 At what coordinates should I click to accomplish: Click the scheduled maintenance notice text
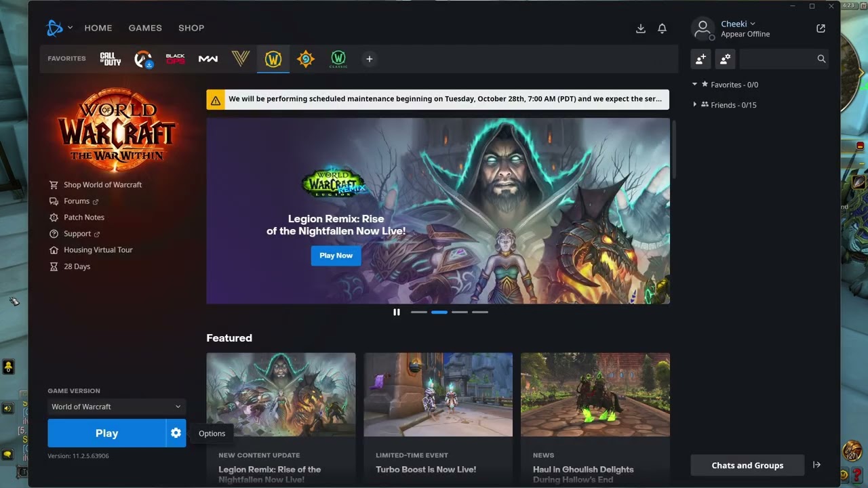point(445,99)
